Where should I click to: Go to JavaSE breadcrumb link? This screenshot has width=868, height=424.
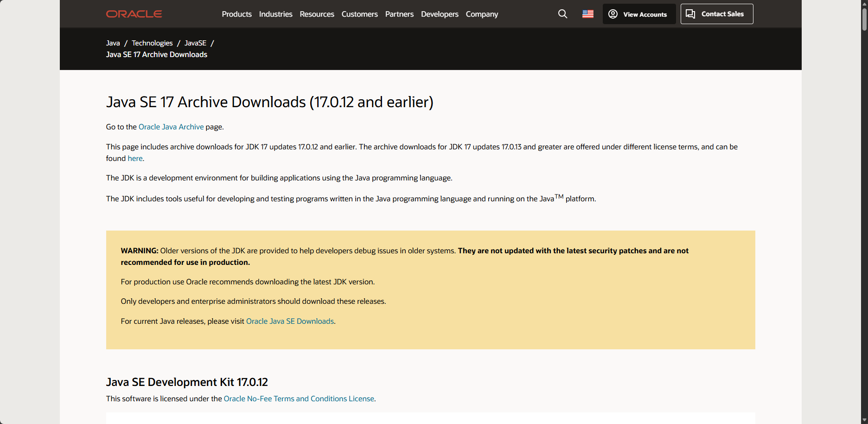(x=195, y=43)
